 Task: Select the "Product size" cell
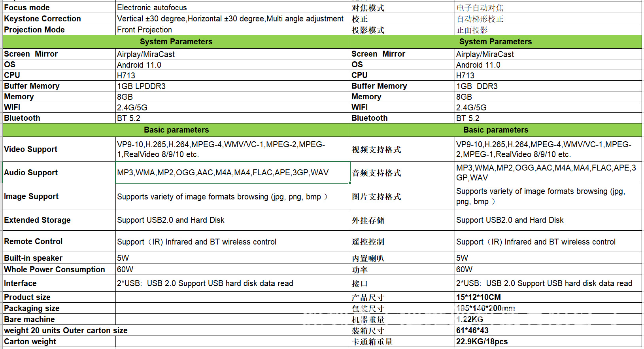(x=59, y=297)
